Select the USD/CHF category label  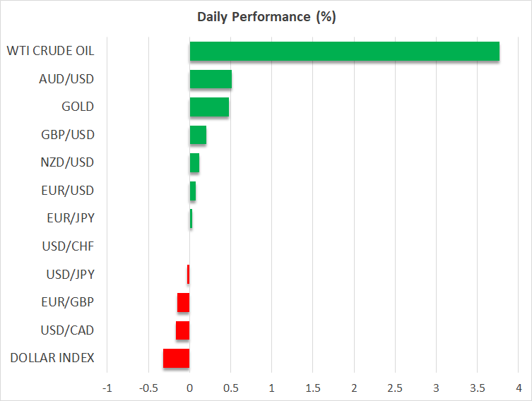69,246
